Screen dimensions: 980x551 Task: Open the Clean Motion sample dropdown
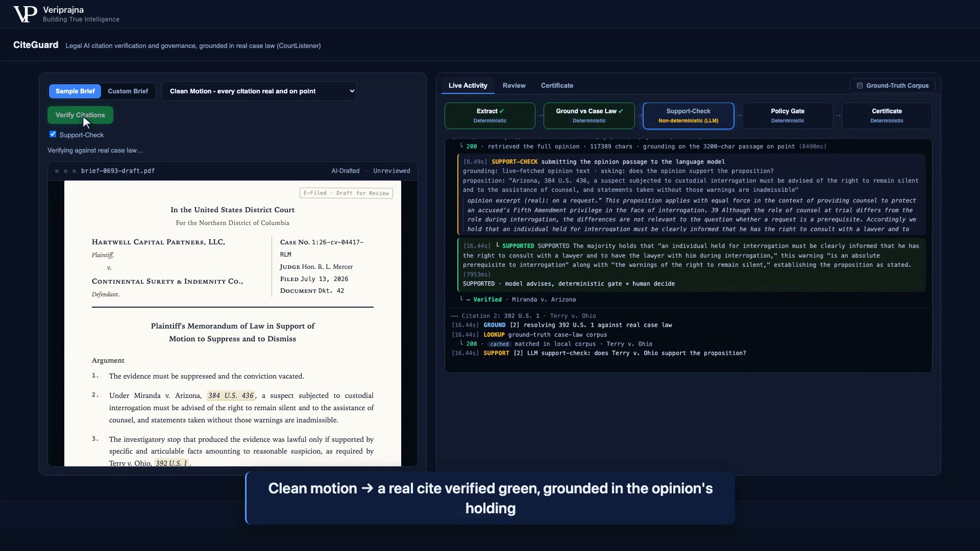[259, 91]
